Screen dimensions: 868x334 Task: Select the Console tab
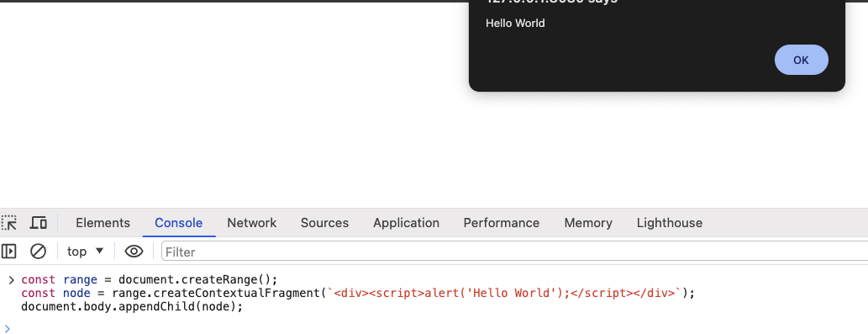click(x=179, y=223)
